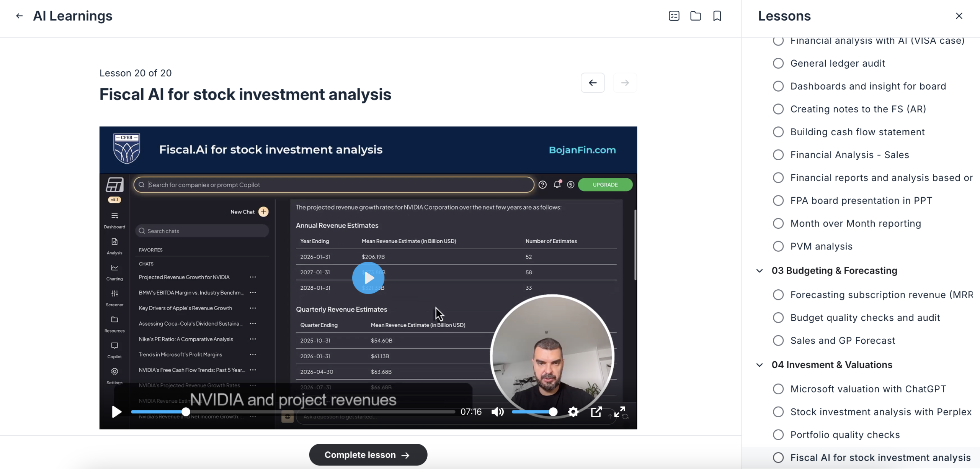The image size is (980, 469).
Task: Open Microsoft valuation with ChatGPT lesson
Action: point(868,389)
